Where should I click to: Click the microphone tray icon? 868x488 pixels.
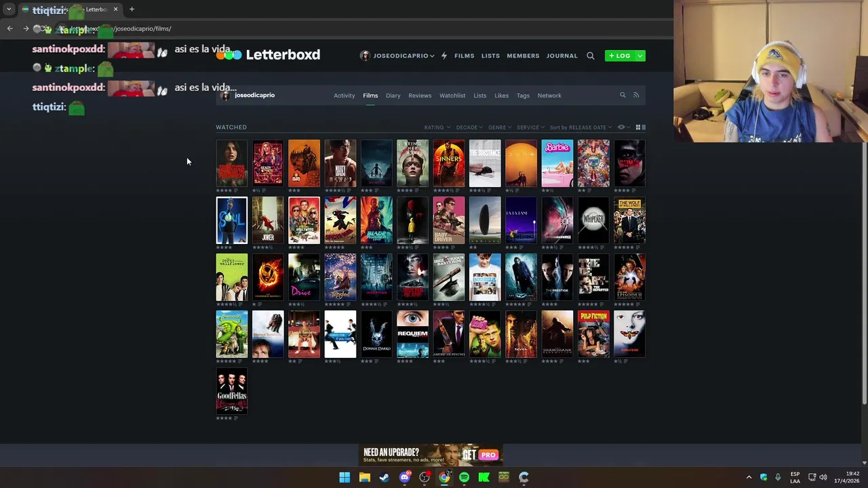tap(778, 477)
